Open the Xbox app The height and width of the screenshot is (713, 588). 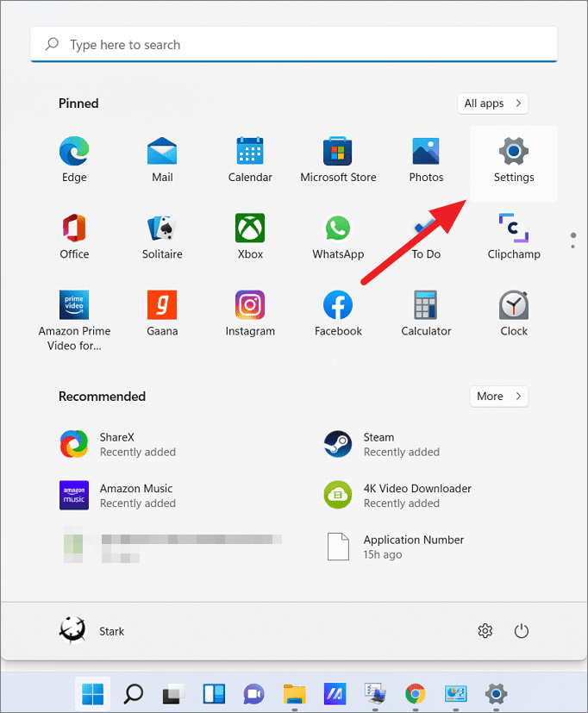(x=250, y=236)
